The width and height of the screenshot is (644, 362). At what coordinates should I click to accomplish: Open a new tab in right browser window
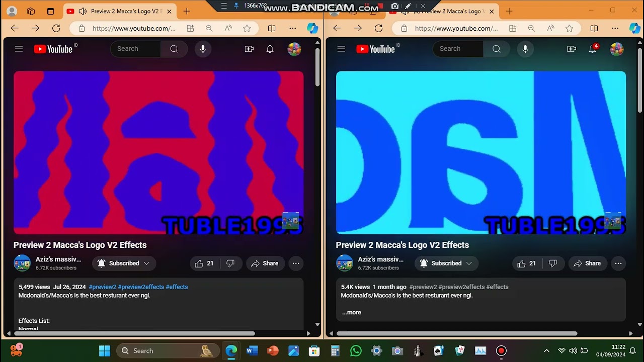click(x=509, y=11)
